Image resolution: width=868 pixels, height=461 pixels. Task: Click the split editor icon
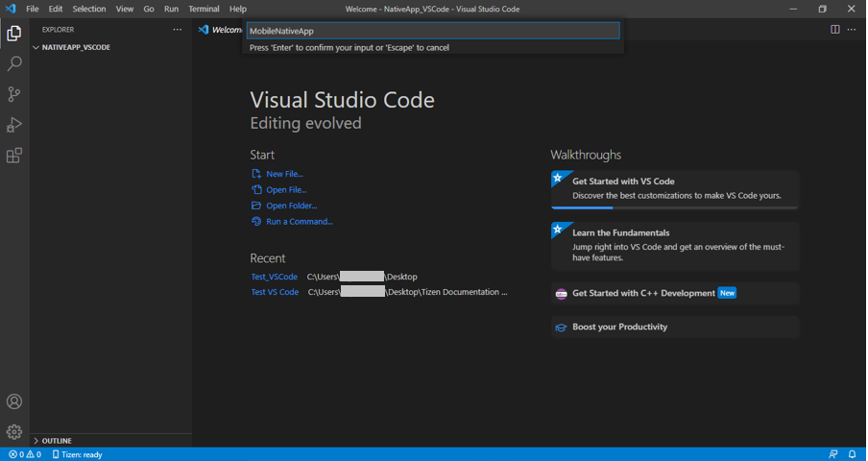(834, 30)
